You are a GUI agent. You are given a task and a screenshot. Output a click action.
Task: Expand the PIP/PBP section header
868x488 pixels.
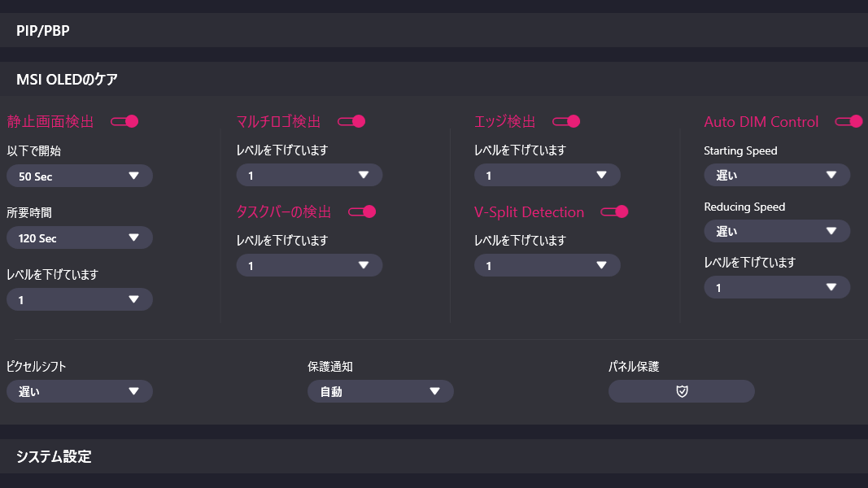click(434, 31)
